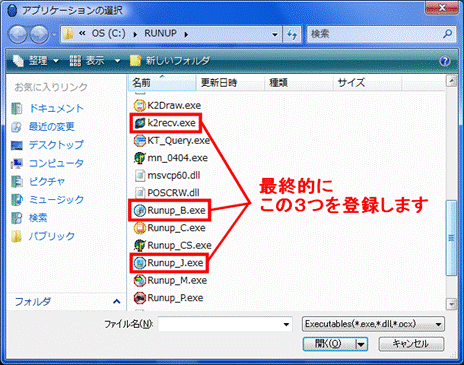Click the 開く(O) button
This screenshot has width=464, height=365.
[x=329, y=344]
